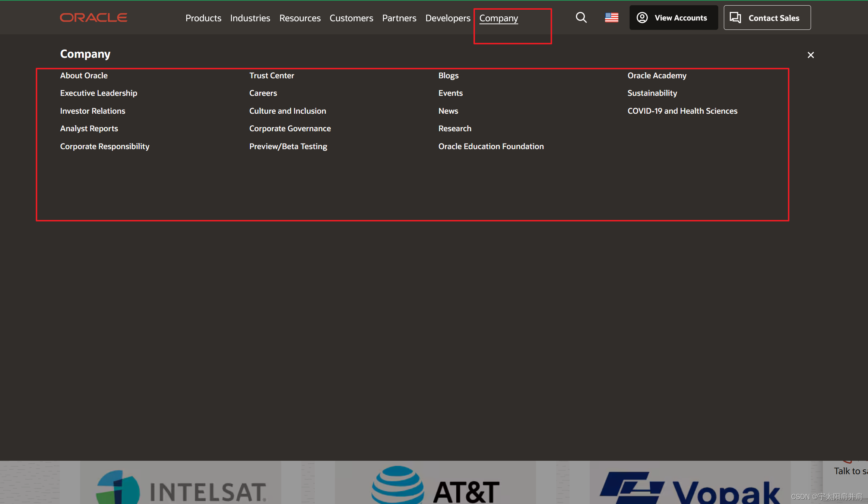Open the Partners menu
The width and height of the screenshot is (868, 504).
399,18
